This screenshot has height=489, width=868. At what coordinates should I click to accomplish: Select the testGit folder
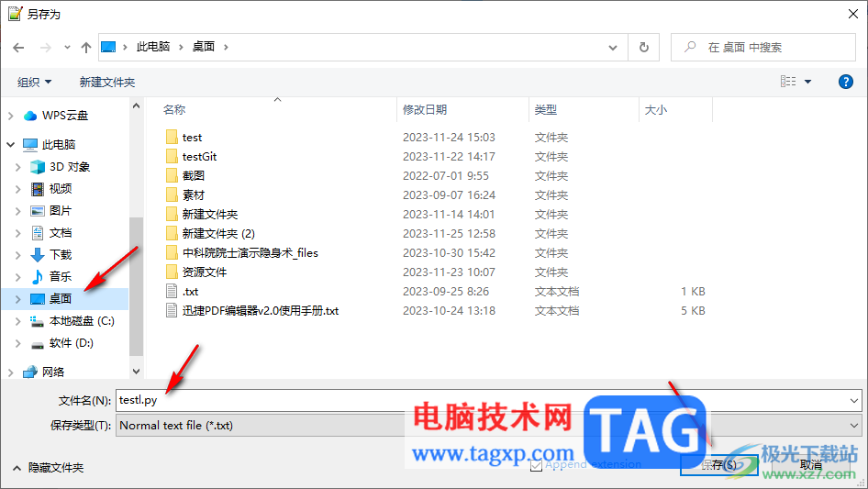click(x=199, y=157)
